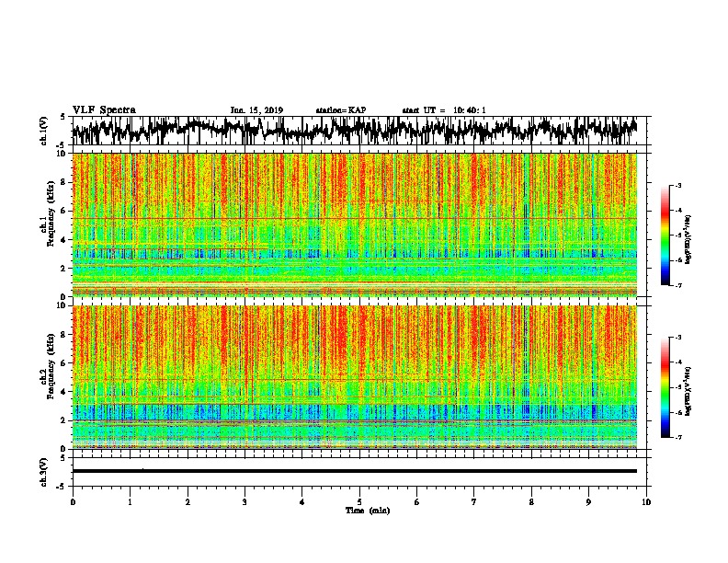Click the "VLF Spectra" plot title
Screen dimensions: 728x563
(x=104, y=110)
